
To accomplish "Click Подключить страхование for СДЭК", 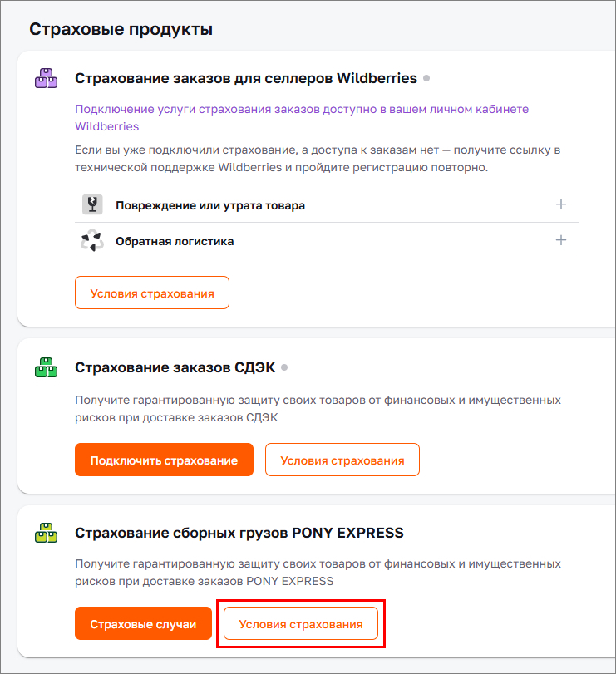I will pyautogui.click(x=164, y=460).
